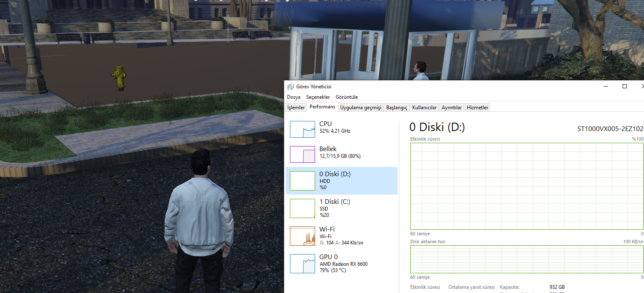644x293 pixels.
Task: Select the Wi-Fi graph thumbnail
Action: click(303, 236)
